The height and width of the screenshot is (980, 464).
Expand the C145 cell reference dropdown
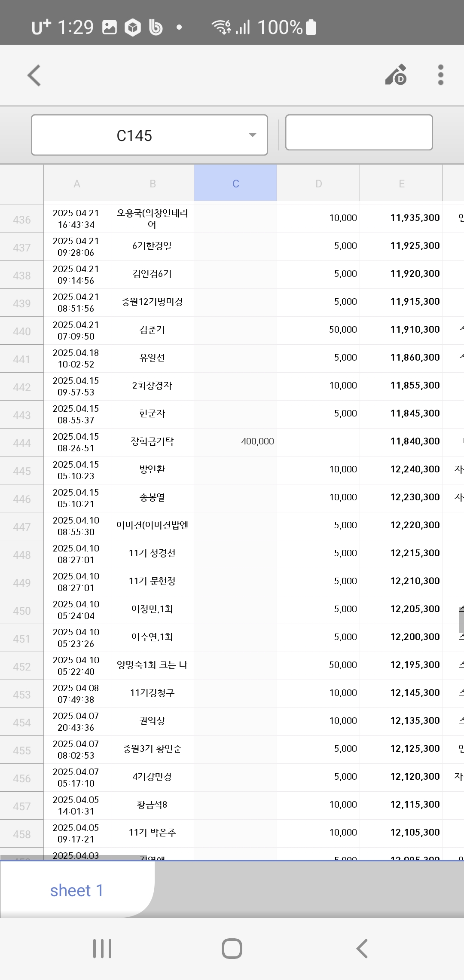pyautogui.click(x=253, y=135)
